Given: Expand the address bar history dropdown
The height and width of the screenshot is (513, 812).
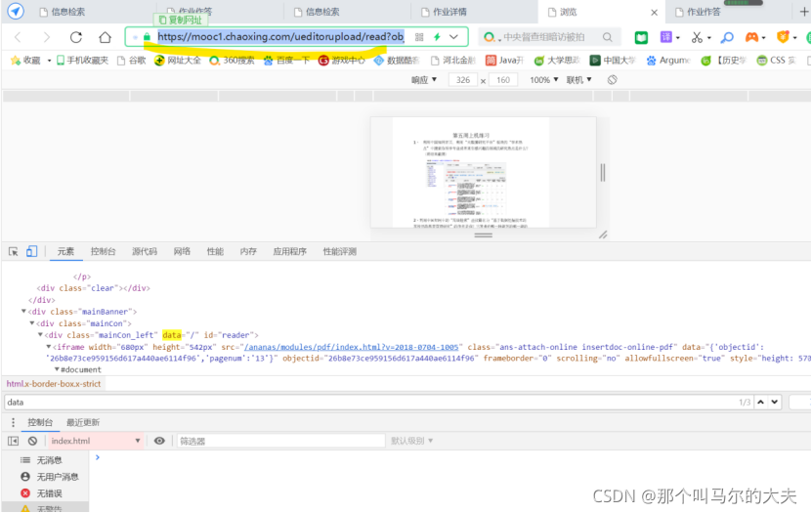Looking at the screenshot, I should pos(453,37).
